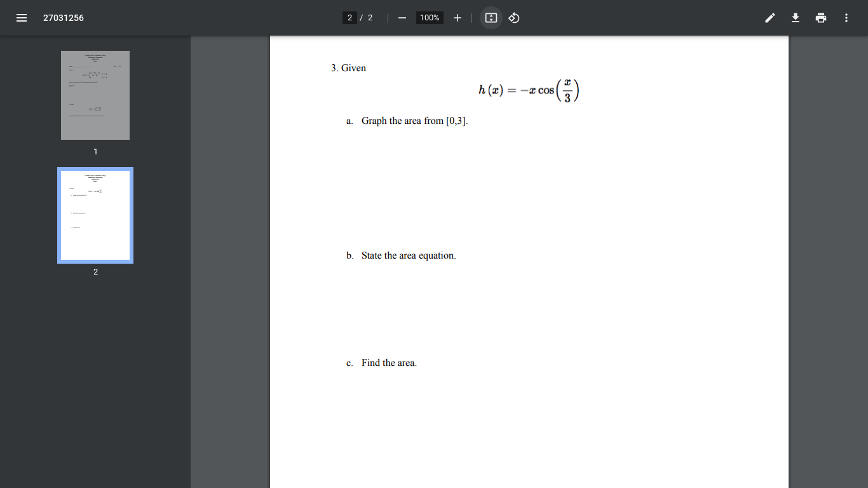This screenshot has height=488, width=868.
Task: Select page 2 thumbnail
Action: [95, 215]
